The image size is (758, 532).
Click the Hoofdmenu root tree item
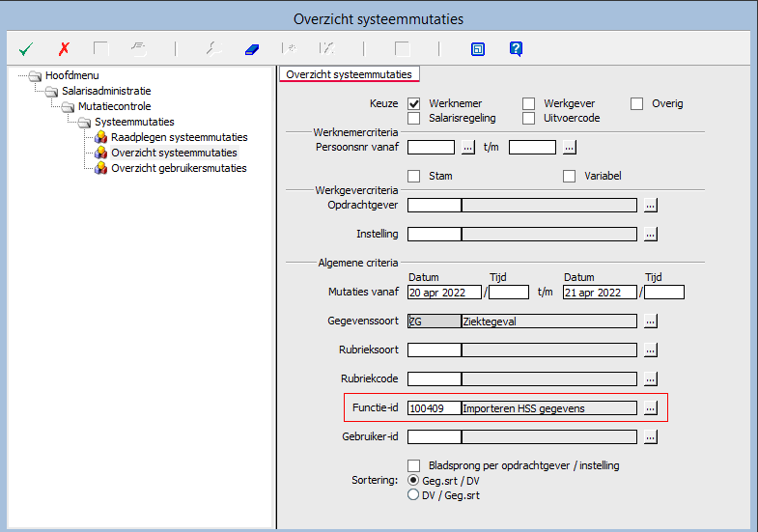click(71, 75)
